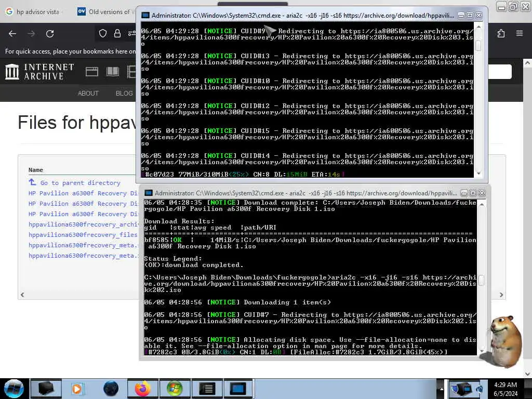This screenshot has width=532, height=399.
Task: Open the Windows Start orb
Action: click(x=14, y=389)
